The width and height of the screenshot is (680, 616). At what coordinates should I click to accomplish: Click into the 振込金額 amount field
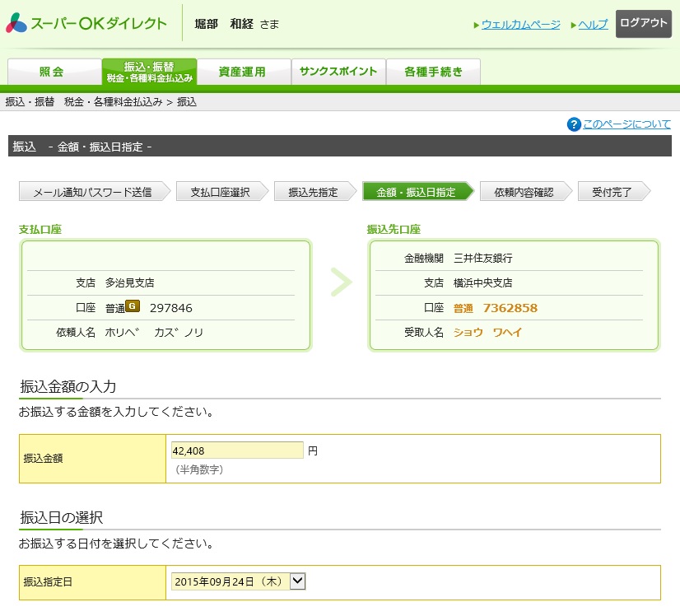[237, 450]
